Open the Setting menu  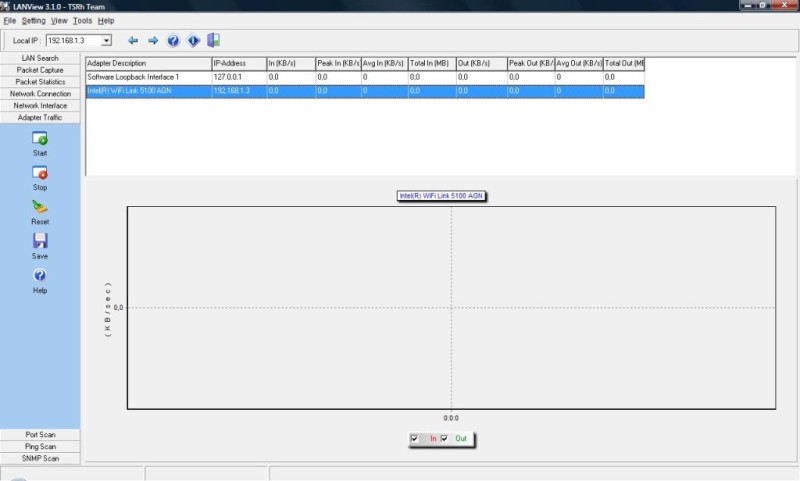tap(34, 21)
